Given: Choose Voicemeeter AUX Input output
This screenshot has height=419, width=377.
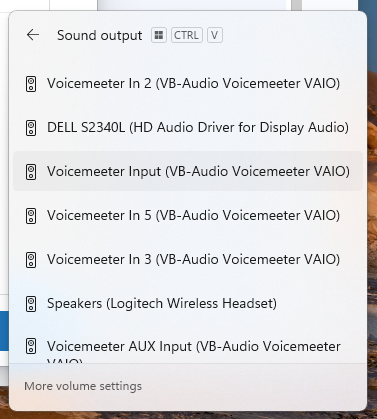Looking at the screenshot, I should [x=188, y=345].
